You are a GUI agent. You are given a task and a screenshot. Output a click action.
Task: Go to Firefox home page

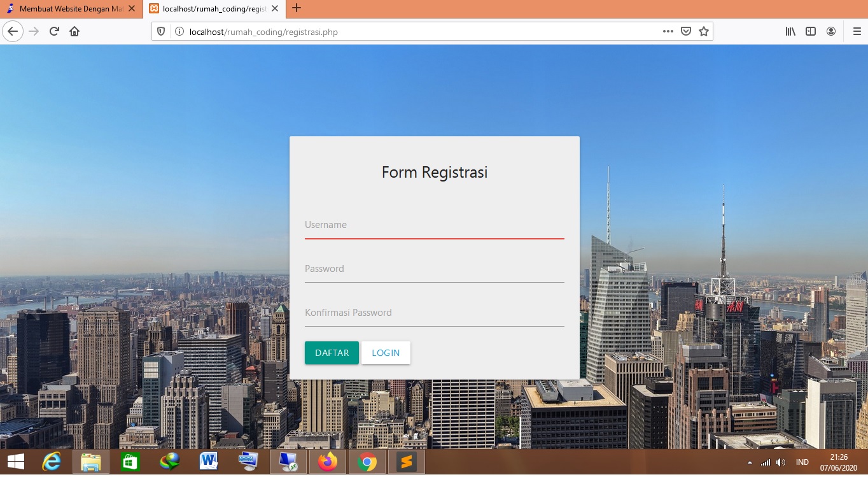click(x=74, y=31)
